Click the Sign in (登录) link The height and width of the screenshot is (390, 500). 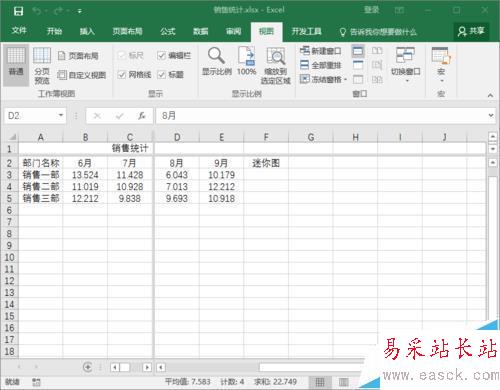(371, 10)
